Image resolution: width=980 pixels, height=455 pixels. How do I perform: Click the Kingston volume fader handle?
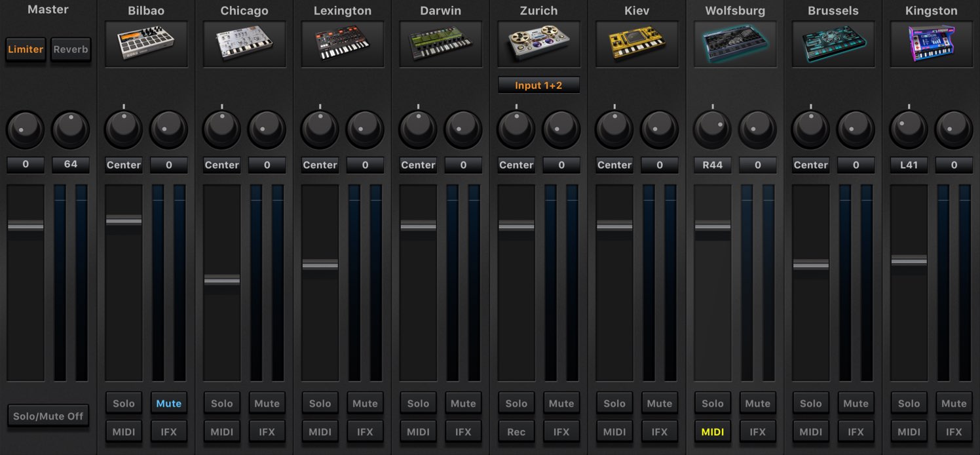coord(909,261)
